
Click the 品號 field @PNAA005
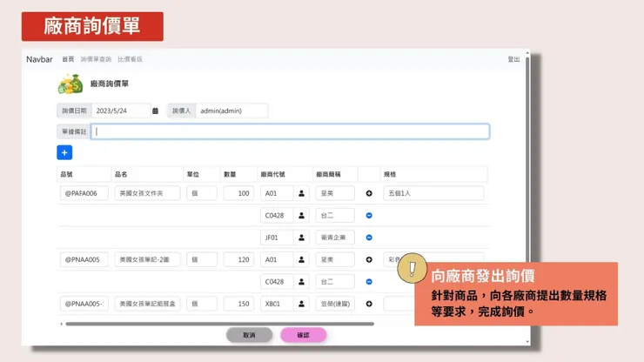tap(84, 259)
